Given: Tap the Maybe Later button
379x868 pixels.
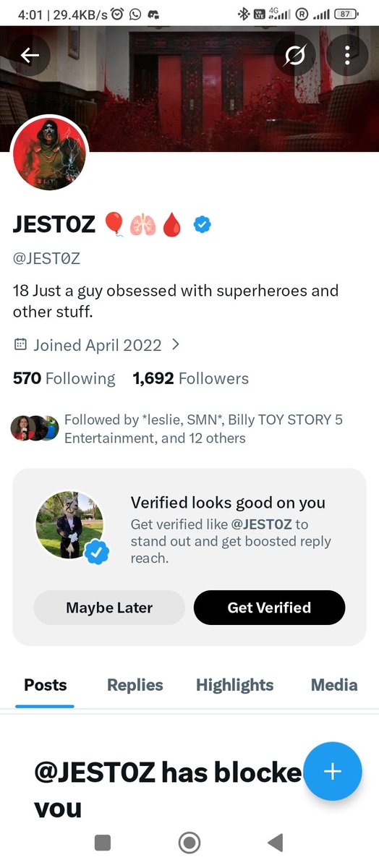Looking at the screenshot, I should (x=109, y=608).
